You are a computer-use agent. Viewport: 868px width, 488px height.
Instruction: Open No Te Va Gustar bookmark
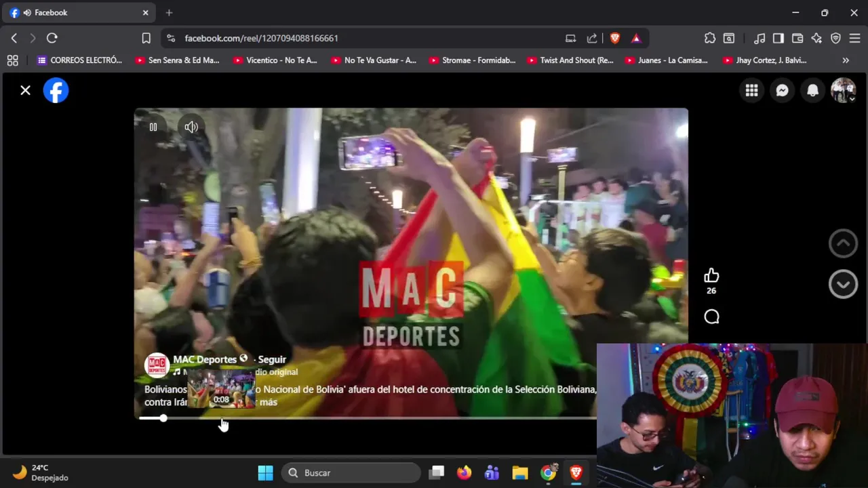373,60
